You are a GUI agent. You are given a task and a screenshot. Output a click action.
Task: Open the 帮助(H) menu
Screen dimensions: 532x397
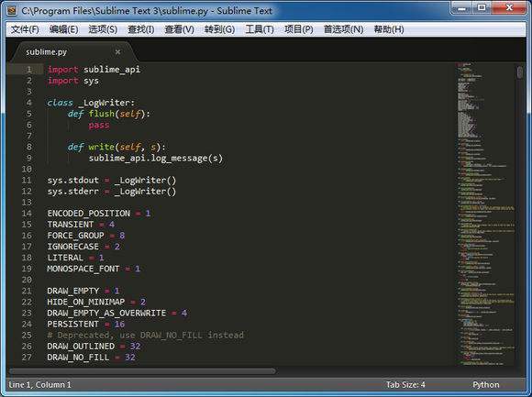point(389,29)
